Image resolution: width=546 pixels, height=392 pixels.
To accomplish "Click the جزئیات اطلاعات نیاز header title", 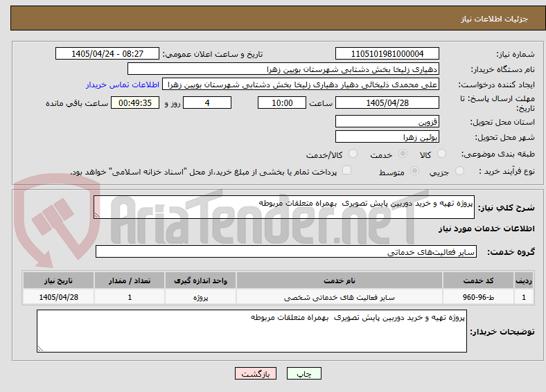I will coord(495,19).
